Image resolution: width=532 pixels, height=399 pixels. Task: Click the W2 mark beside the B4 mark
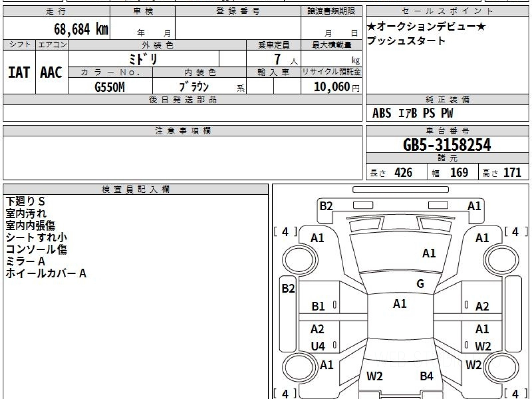tap(375, 377)
